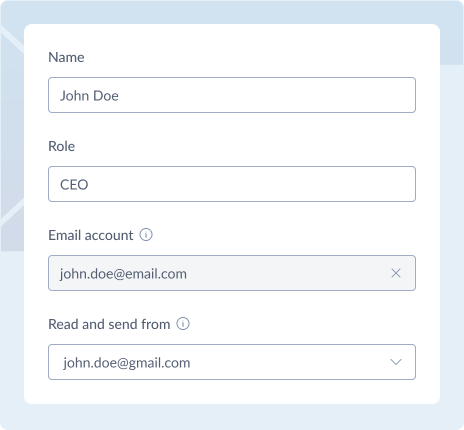Click blank middle of the email account field

288,273
